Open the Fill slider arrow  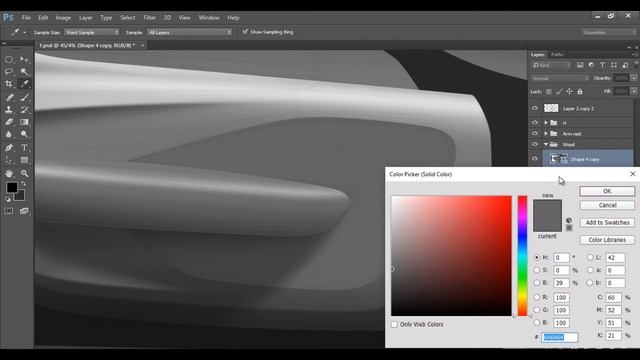pos(634,91)
